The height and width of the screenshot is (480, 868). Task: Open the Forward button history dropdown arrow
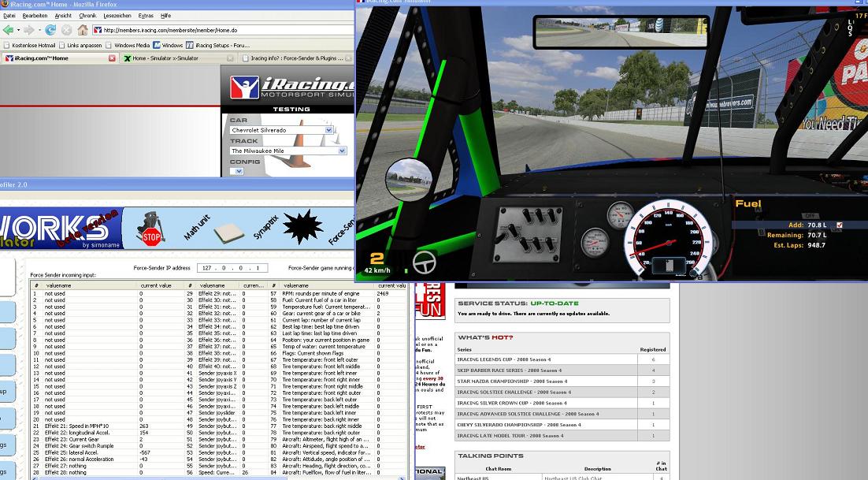pyautogui.click(x=39, y=30)
